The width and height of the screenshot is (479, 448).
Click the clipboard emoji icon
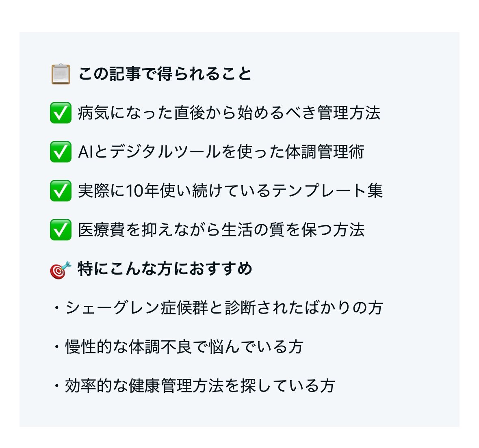point(61,74)
